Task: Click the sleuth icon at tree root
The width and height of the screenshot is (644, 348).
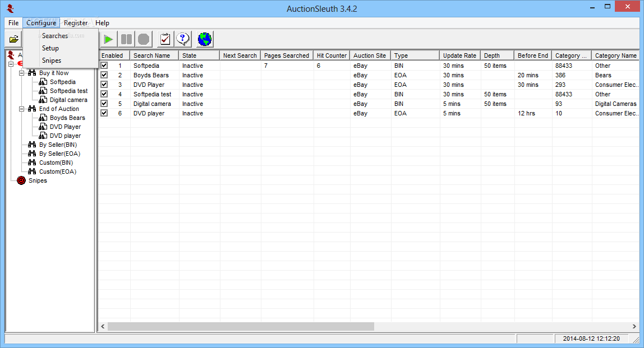Action: coord(11,54)
